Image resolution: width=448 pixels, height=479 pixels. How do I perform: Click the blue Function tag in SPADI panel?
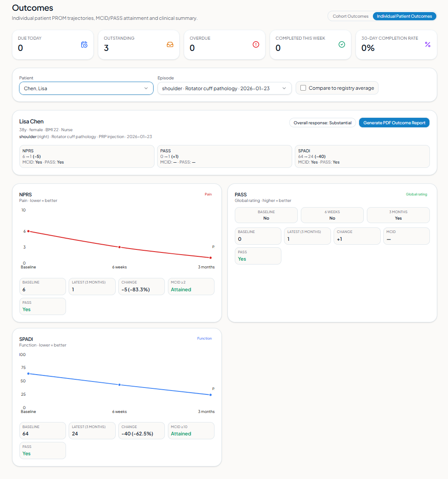[x=205, y=338]
